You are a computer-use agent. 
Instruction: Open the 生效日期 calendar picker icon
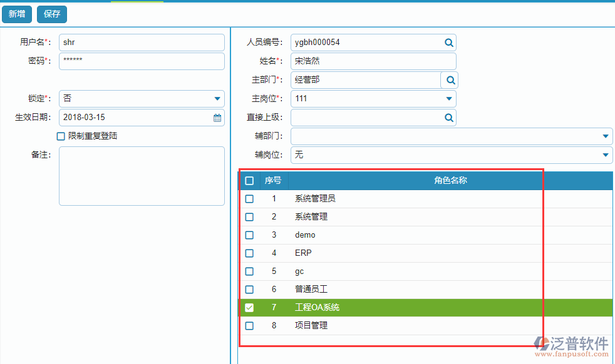point(217,117)
